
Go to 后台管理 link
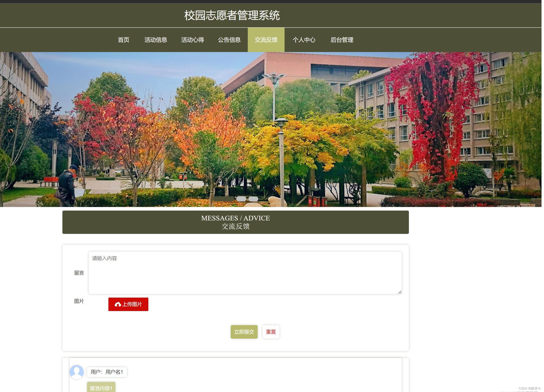point(342,40)
